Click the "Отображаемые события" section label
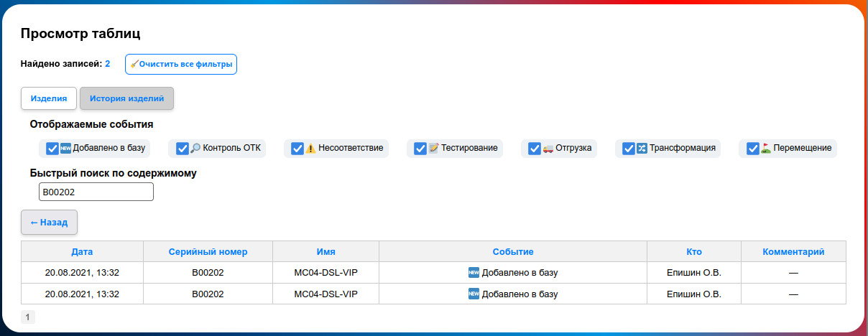This screenshot has width=868, height=336. [x=91, y=124]
